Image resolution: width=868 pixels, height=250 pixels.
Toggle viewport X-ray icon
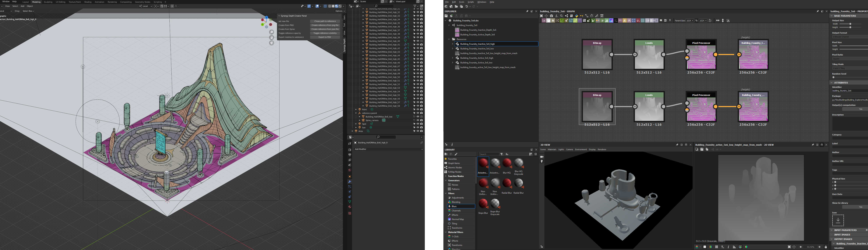[325, 6]
